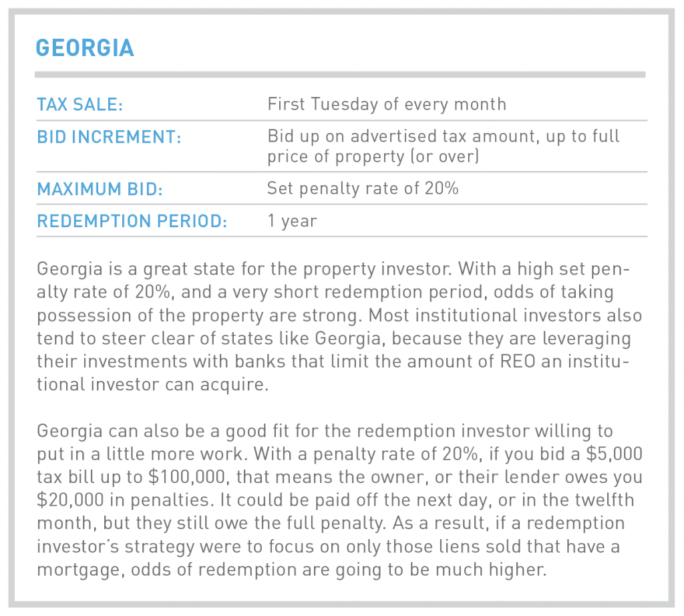684x616 pixels.
Task: Select 'Set penalty rate of 20%' value
Action: [x=363, y=188]
